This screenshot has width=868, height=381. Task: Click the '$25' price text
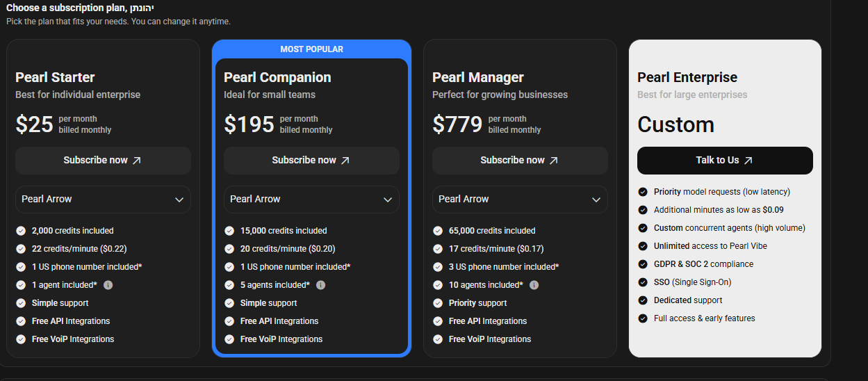click(35, 124)
